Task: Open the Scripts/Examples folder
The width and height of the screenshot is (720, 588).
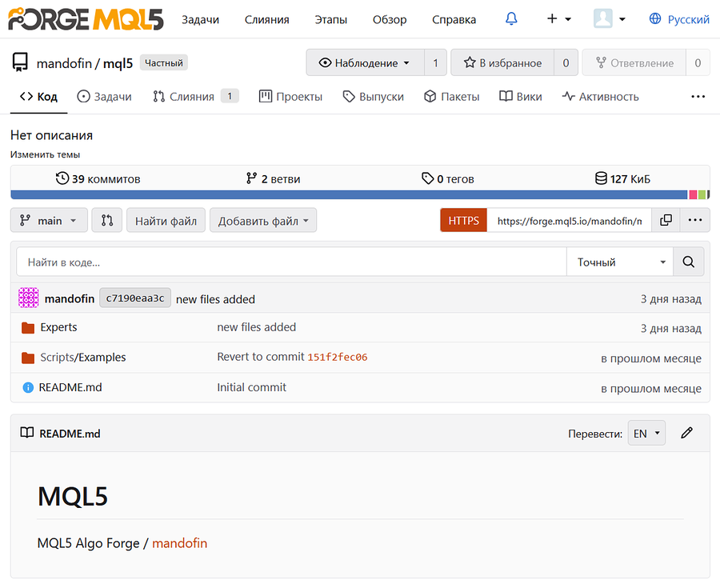Action: coord(82,358)
